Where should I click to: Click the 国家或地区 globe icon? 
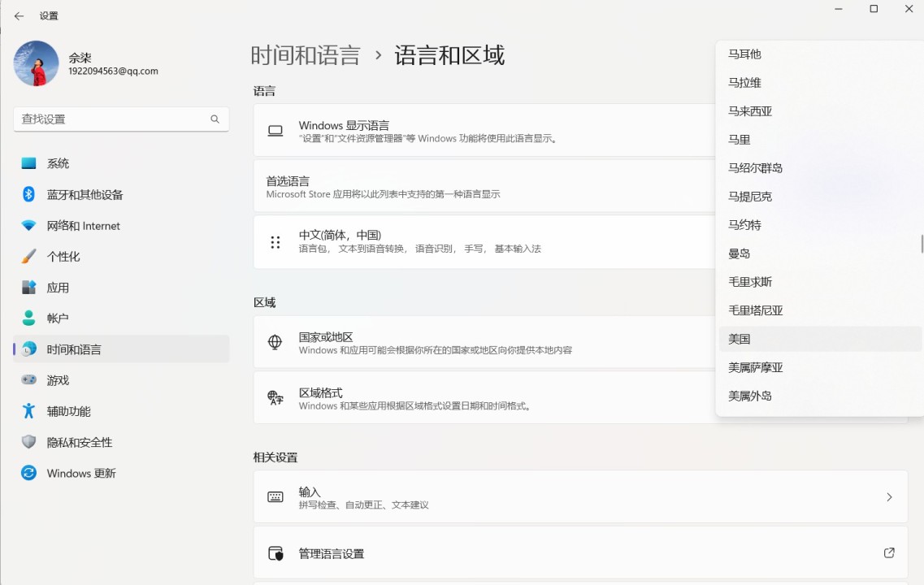pyautogui.click(x=275, y=342)
